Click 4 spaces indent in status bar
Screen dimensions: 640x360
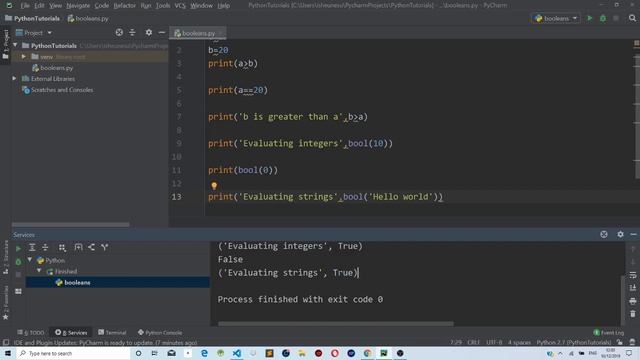click(x=519, y=342)
